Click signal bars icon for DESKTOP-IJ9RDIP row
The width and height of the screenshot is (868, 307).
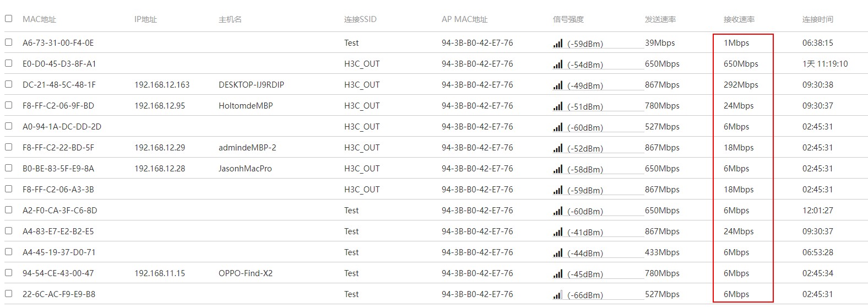pyautogui.click(x=558, y=85)
